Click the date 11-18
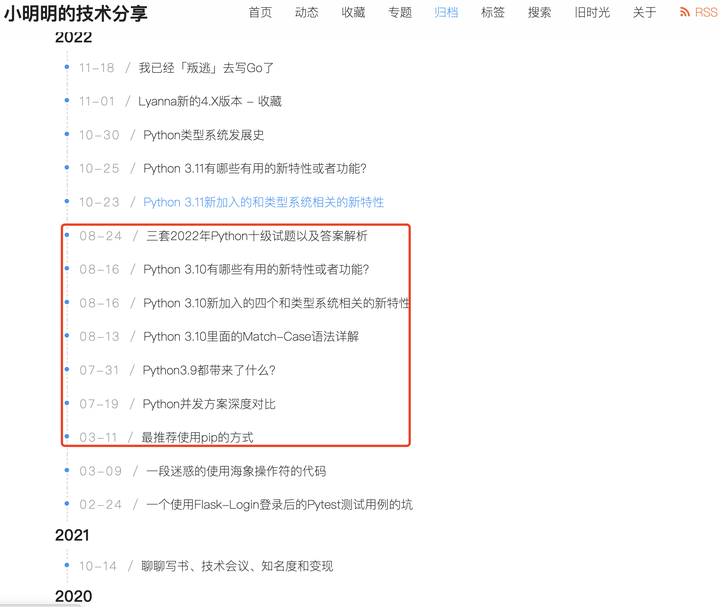Viewport: 720px width, 607px height. pyautogui.click(x=96, y=68)
